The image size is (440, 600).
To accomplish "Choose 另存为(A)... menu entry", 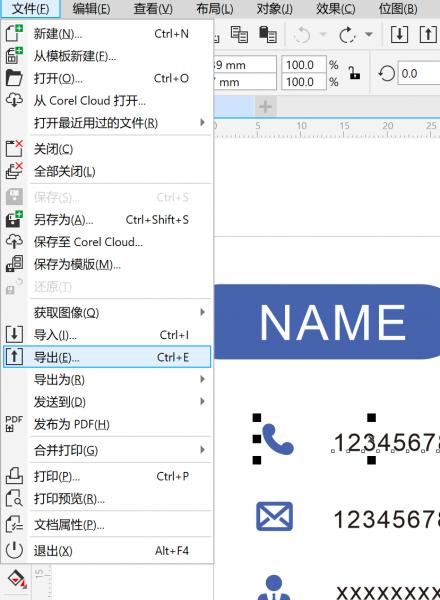I will tap(107, 220).
